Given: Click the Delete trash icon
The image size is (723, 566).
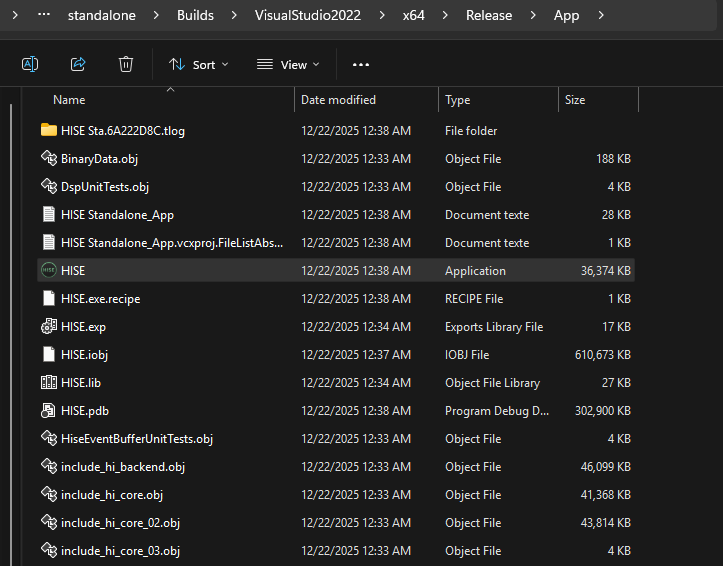Looking at the screenshot, I should [x=126, y=64].
